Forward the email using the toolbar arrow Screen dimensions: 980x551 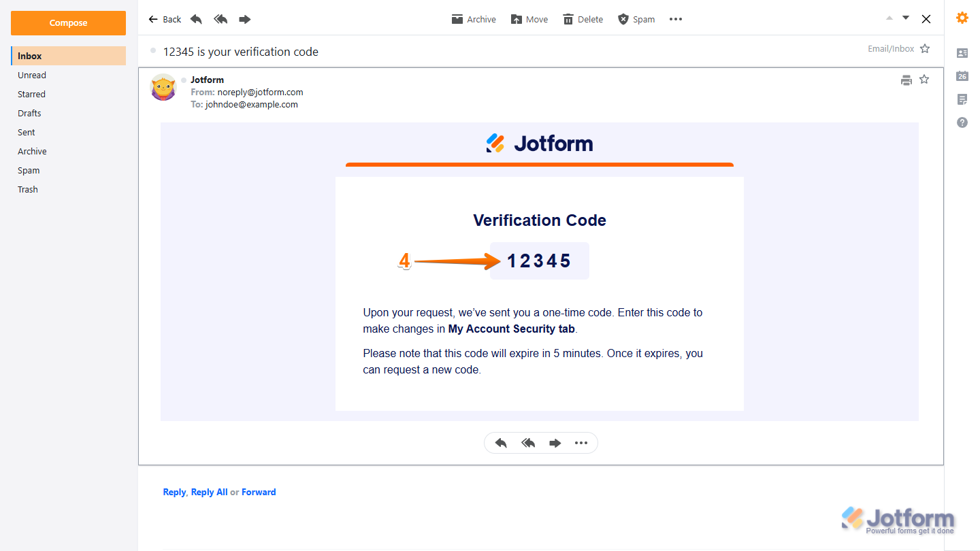tap(244, 19)
